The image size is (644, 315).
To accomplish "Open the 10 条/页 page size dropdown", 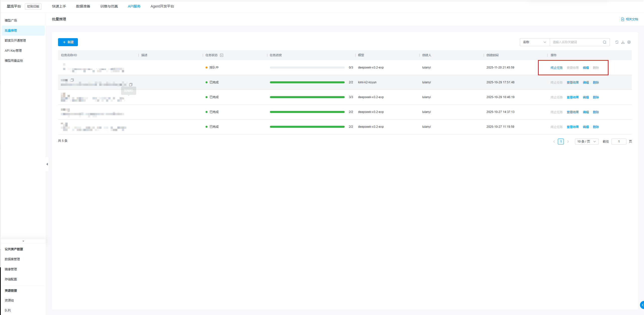I will [x=586, y=142].
